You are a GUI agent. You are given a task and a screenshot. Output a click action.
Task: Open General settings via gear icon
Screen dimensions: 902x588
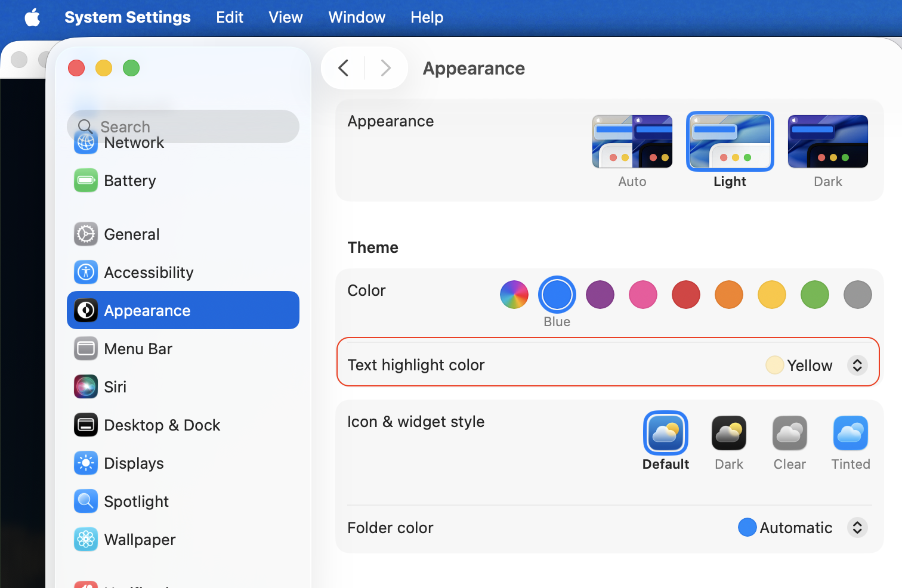(x=86, y=234)
